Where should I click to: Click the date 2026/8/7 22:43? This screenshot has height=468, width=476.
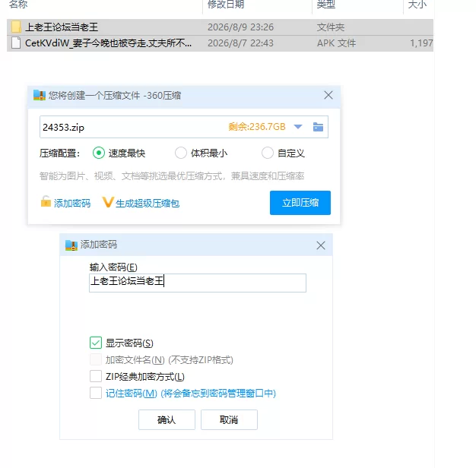(x=240, y=43)
